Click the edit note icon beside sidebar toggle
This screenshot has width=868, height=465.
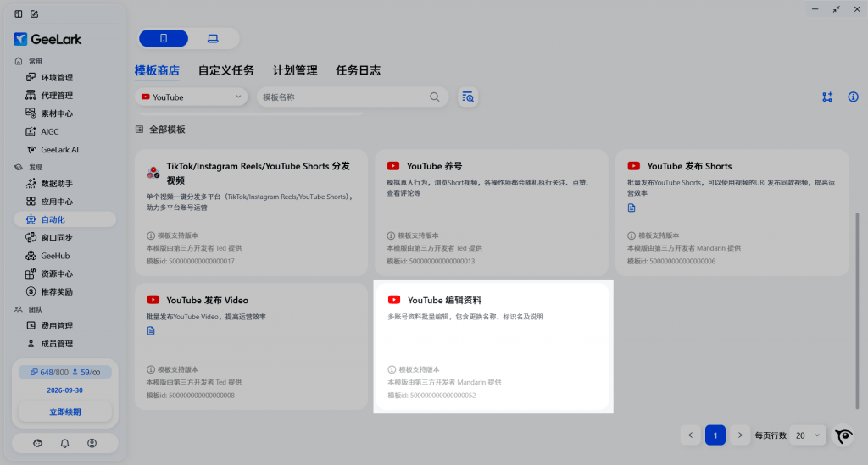[34, 14]
